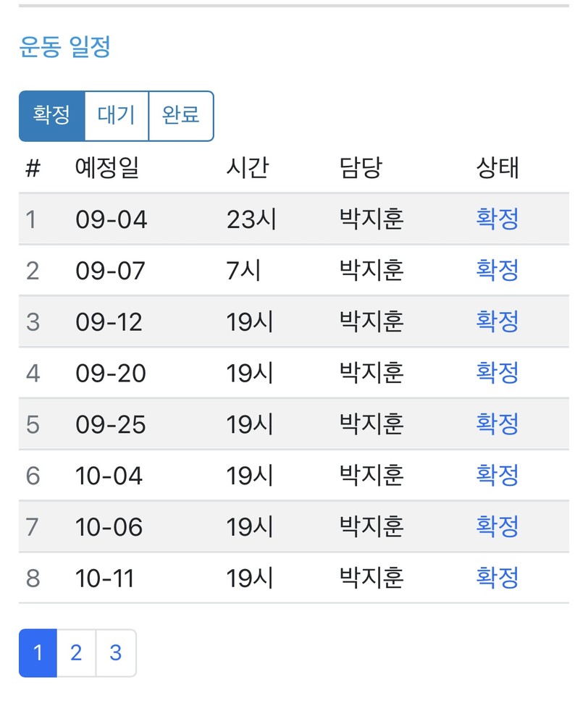This screenshot has height=724, width=588.
Task: Click the 상태 column header
Action: 497,168
